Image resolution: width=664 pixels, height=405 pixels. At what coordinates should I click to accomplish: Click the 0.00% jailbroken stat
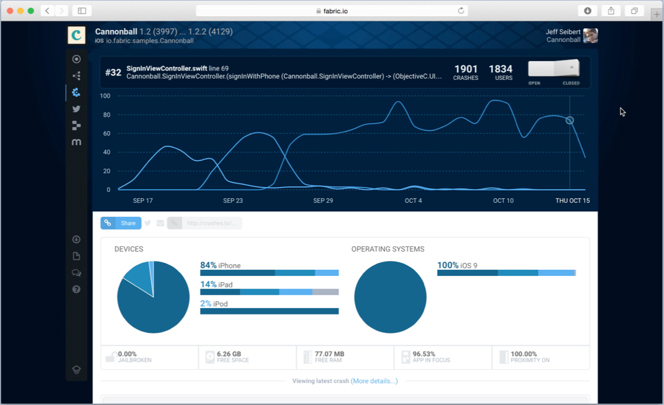149,357
